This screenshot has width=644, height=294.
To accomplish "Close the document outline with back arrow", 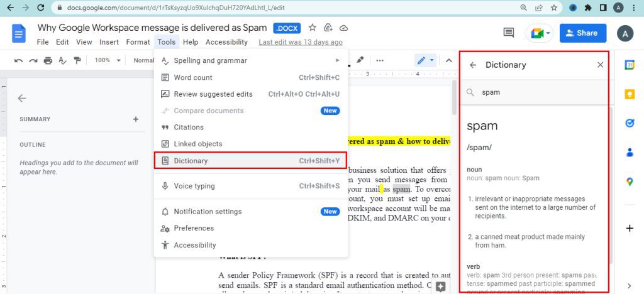I will coord(22,99).
